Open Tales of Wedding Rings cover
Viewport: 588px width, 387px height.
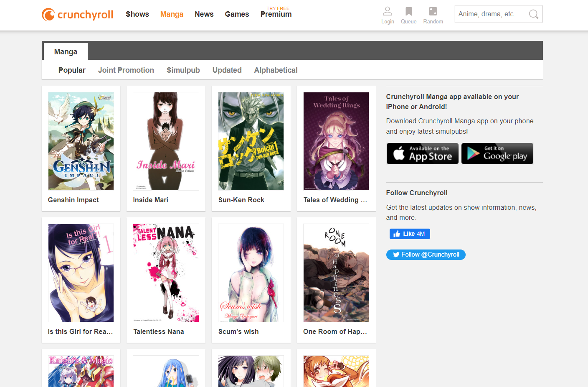336,141
